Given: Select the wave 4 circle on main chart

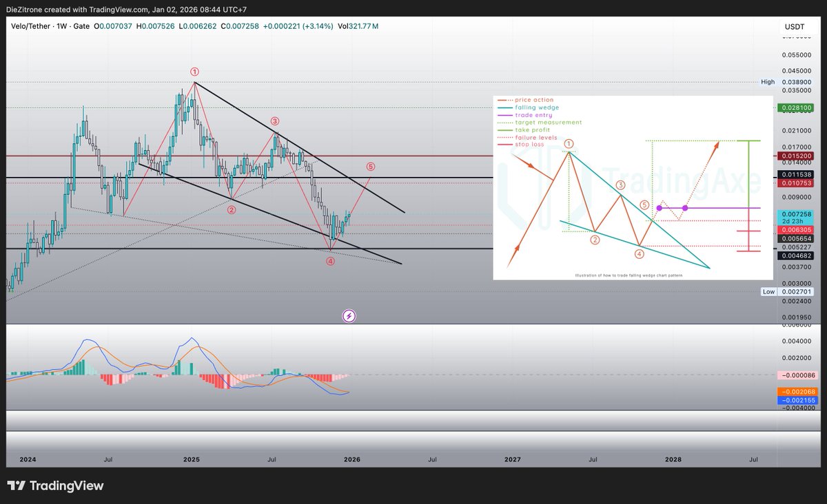Looking at the screenshot, I should tap(331, 262).
